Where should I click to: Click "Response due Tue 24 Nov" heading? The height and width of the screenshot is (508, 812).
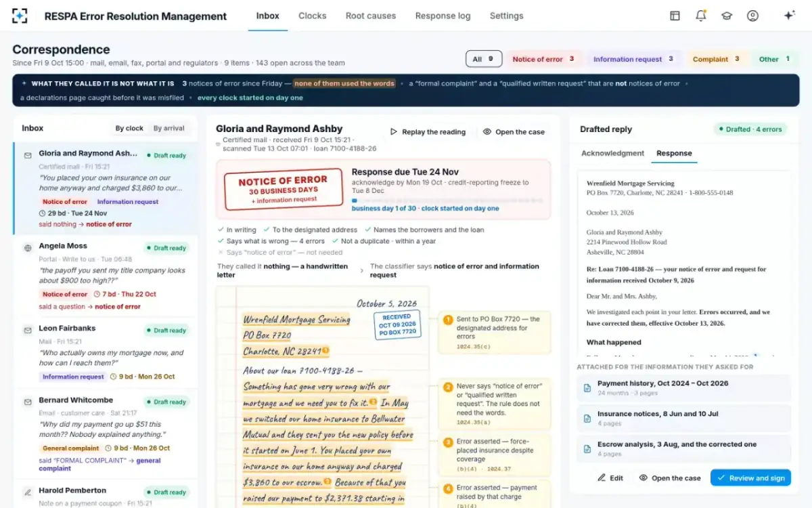405,172
